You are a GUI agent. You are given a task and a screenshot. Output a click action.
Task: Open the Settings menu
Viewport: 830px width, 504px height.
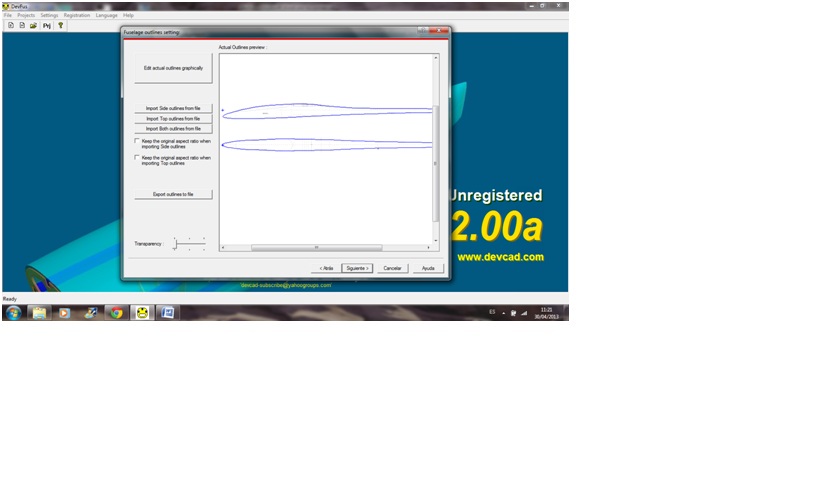49,15
